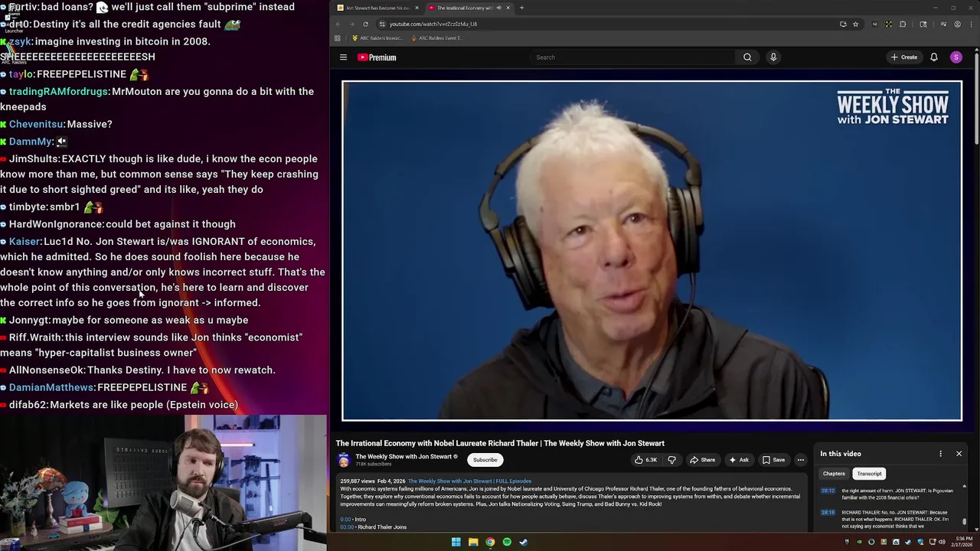The image size is (980, 551).
Task: Click in the YouTube search field
Action: [632, 57]
